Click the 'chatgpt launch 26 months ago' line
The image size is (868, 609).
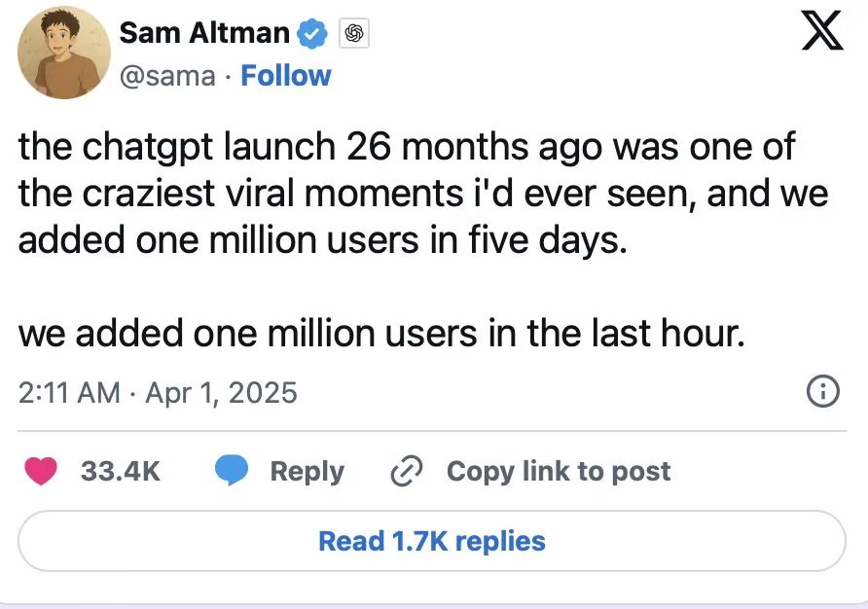coord(406,147)
